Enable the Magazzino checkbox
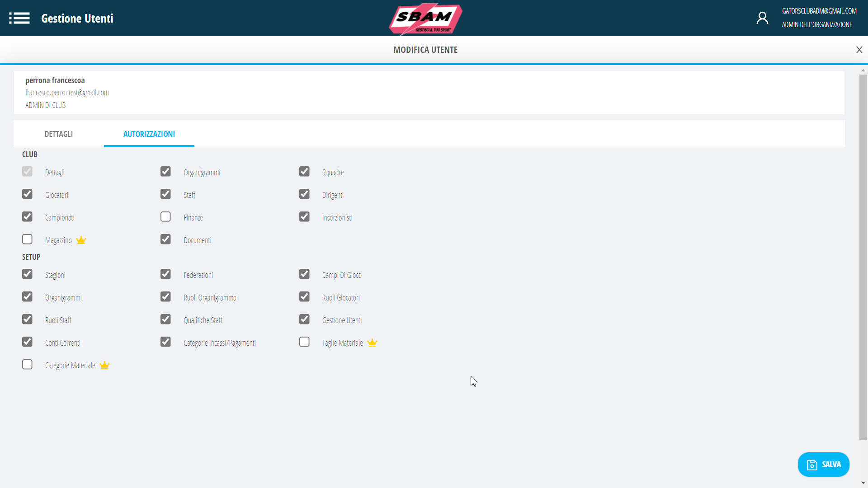The width and height of the screenshot is (868, 488). [x=27, y=239]
